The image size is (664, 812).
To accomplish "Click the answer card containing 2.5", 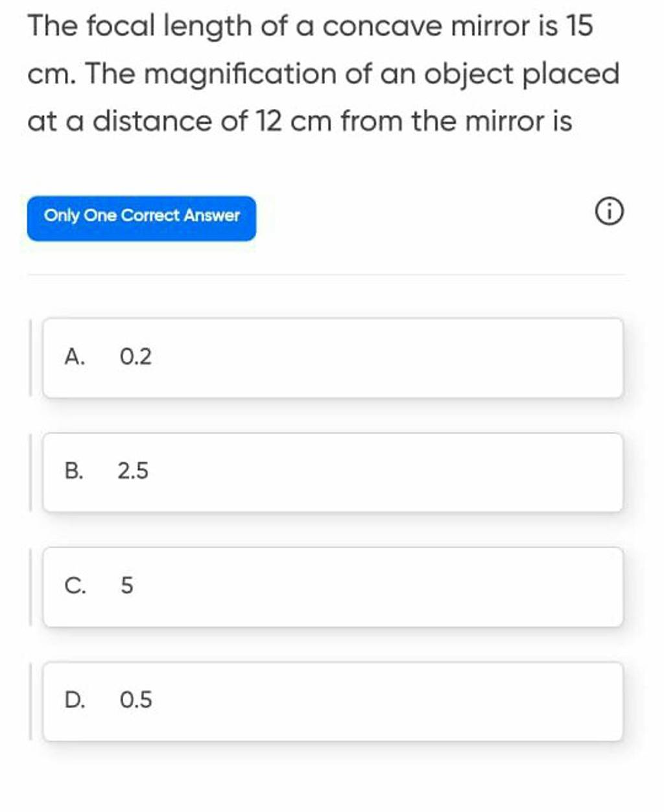I will pos(332,471).
